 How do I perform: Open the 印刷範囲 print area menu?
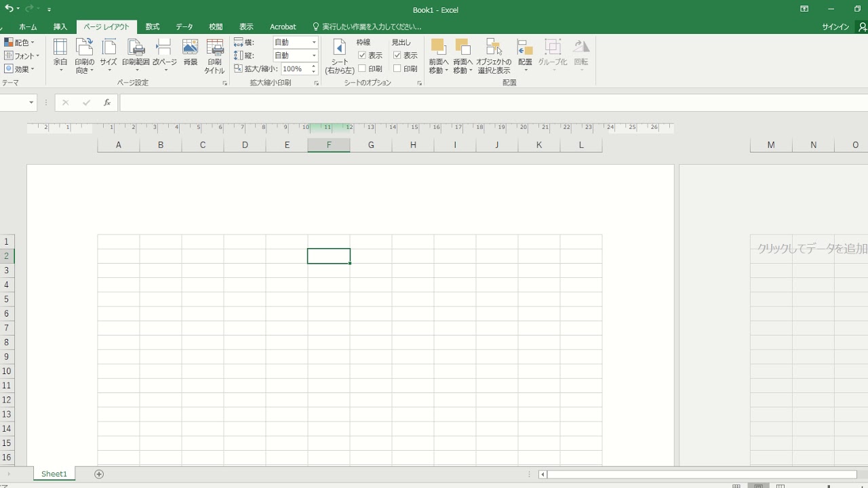click(136, 56)
